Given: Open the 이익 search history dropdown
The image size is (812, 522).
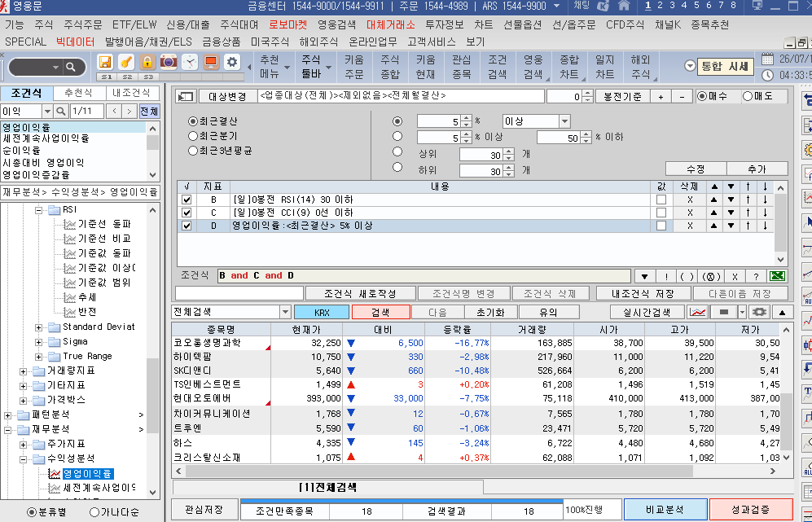Looking at the screenshot, I should pos(47,112).
